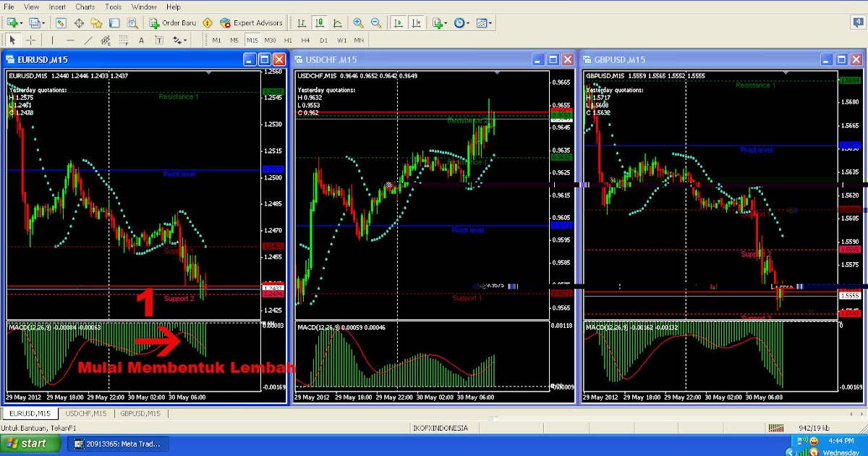Image resolution: width=868 pixels, height=456 pixels.
Task: Open the Market Watch panel icon
Action: [x=60, y=22]
